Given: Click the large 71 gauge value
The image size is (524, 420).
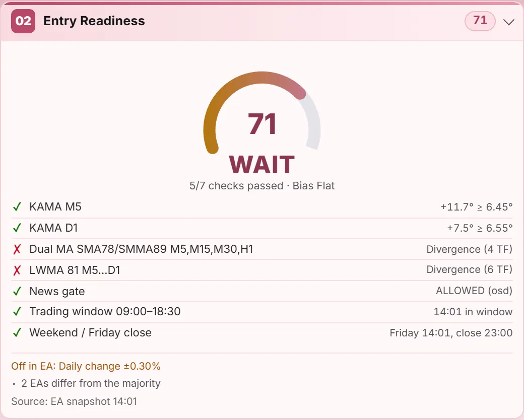Looking at the screenshot, I should [x=262, y=124].
